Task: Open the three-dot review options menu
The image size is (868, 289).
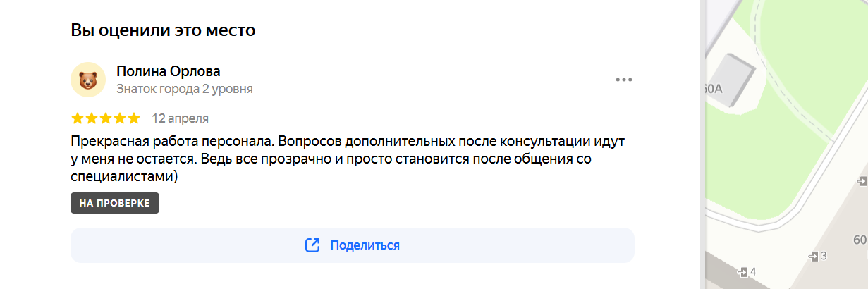Action: 624,80
